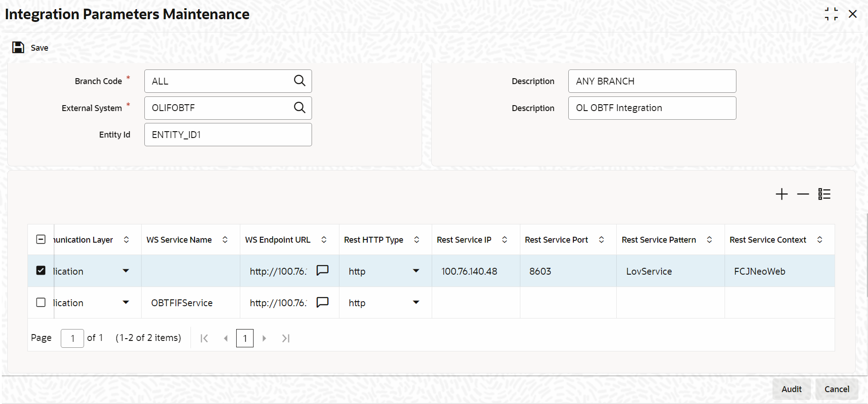Click the Rest Service Port cell 8603
The image size is (868, 404).
568,271
